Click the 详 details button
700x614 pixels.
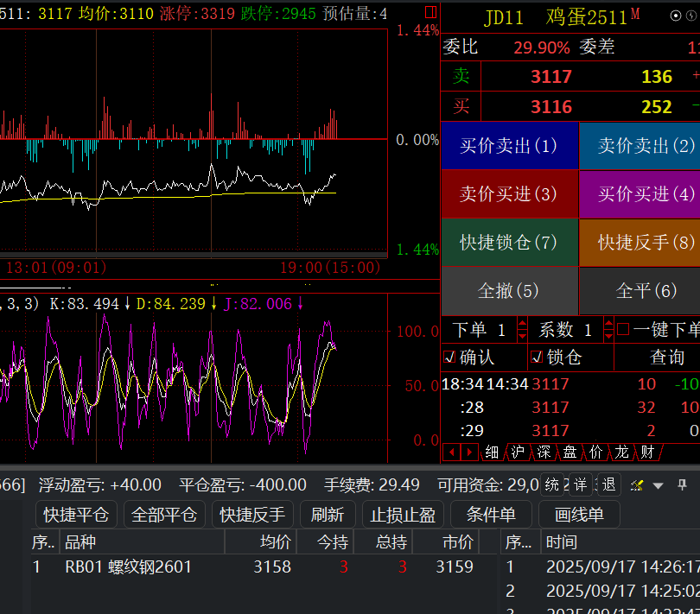(580, 484)
